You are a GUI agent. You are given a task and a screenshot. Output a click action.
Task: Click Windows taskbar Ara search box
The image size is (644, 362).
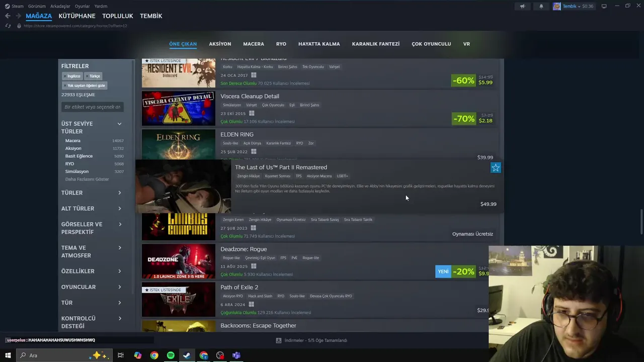64,355
